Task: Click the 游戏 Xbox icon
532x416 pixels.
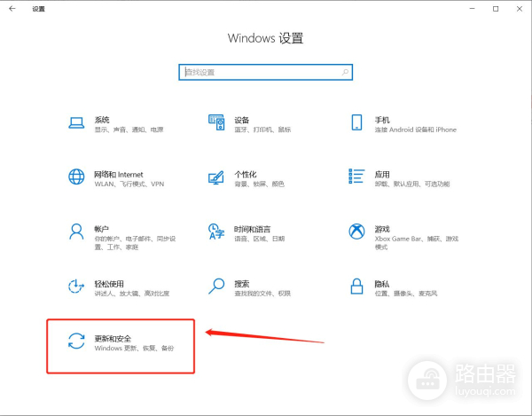Action: click(x=356, y=232)
